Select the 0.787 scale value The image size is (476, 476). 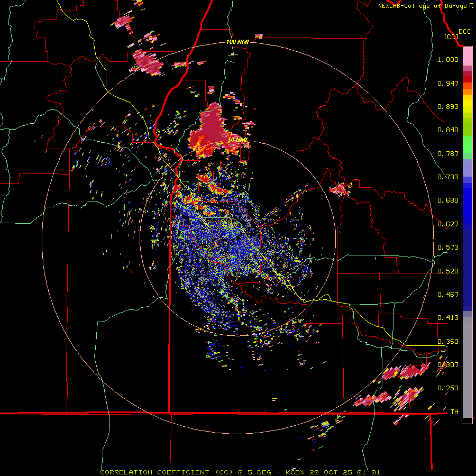[448, 153]
